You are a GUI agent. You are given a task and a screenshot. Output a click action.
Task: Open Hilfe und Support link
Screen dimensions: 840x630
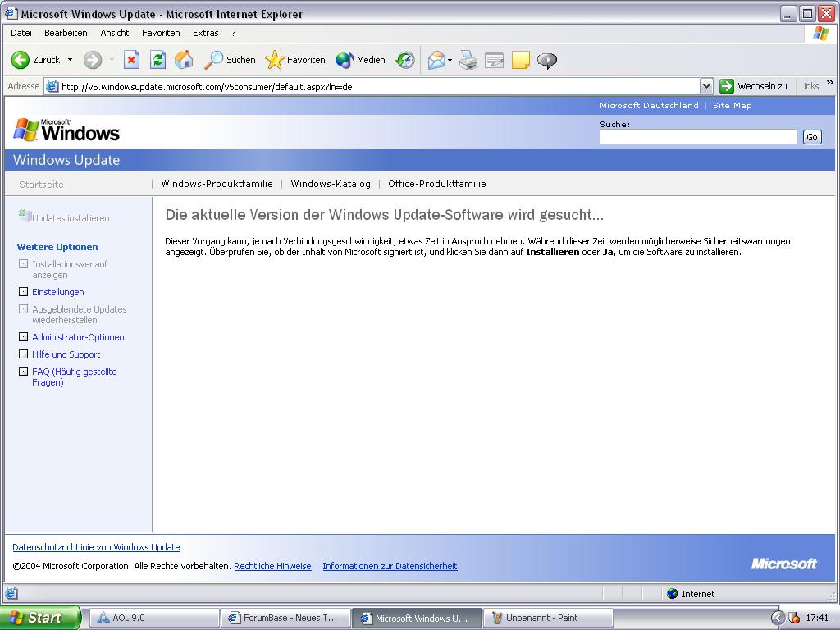pos(66,354)
